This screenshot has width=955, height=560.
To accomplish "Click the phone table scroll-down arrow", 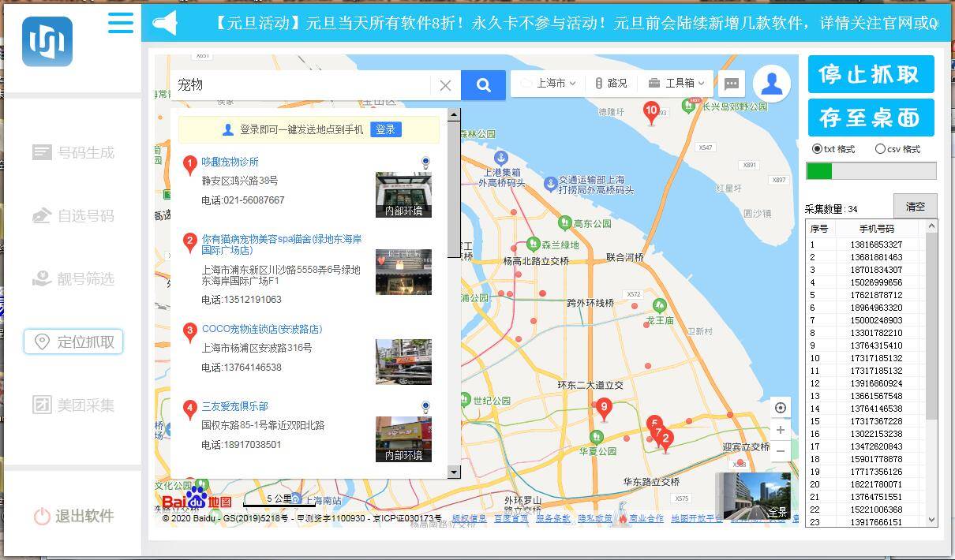I will pos(931,520).
